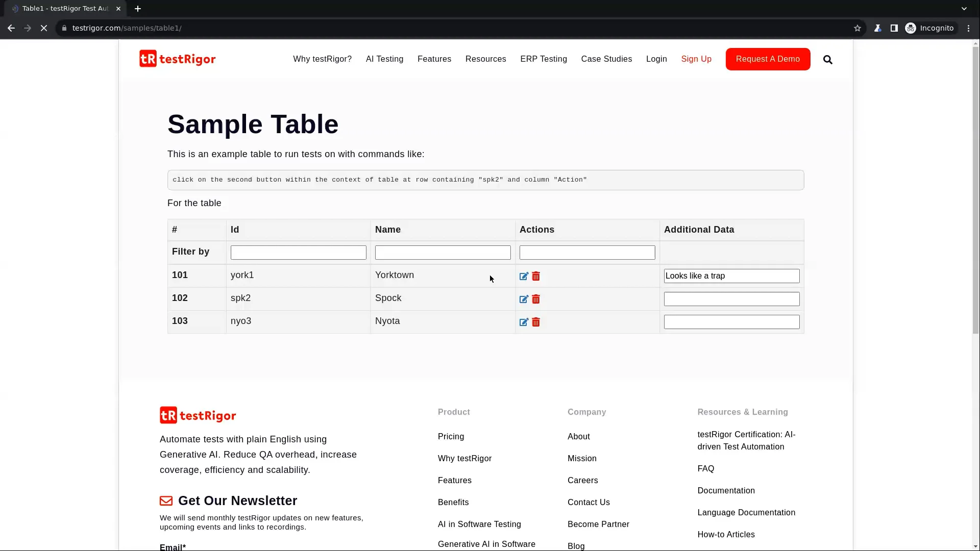Click the browser back arrow
Image resolution: width=980 pixels, height=551 pixels.
tap(11, 28)
